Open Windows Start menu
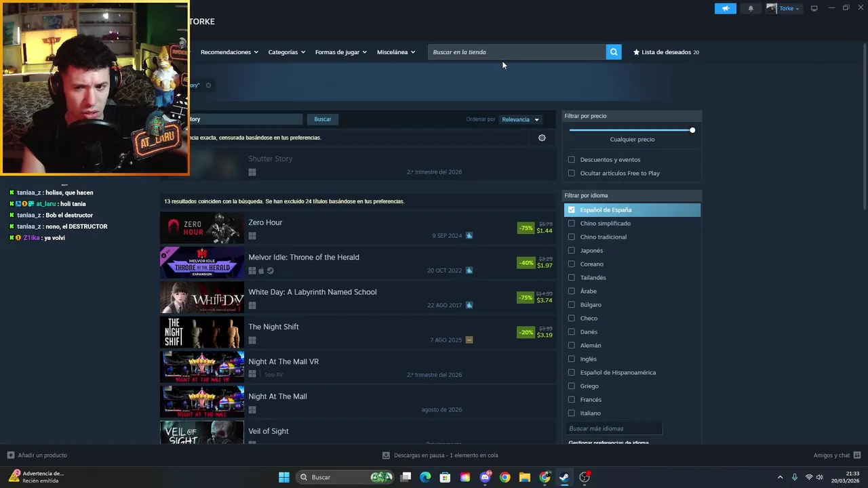Screen dimensions: 868x488 tap(284, 477)
